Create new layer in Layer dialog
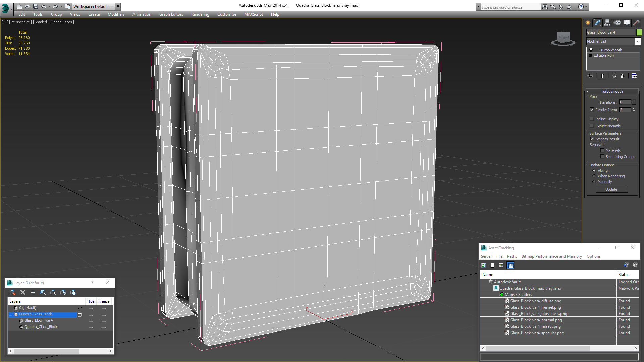 coord(13,292)
